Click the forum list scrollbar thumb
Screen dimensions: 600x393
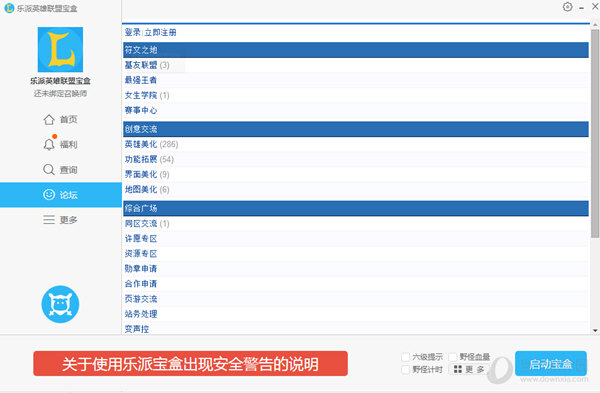[x=595, y=133]
